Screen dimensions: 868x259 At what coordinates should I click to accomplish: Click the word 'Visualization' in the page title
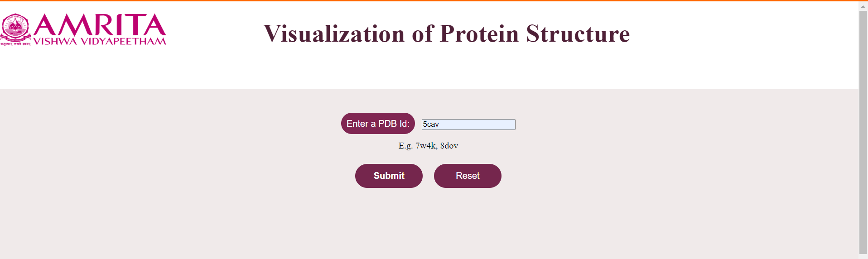[x=334, y=34]
